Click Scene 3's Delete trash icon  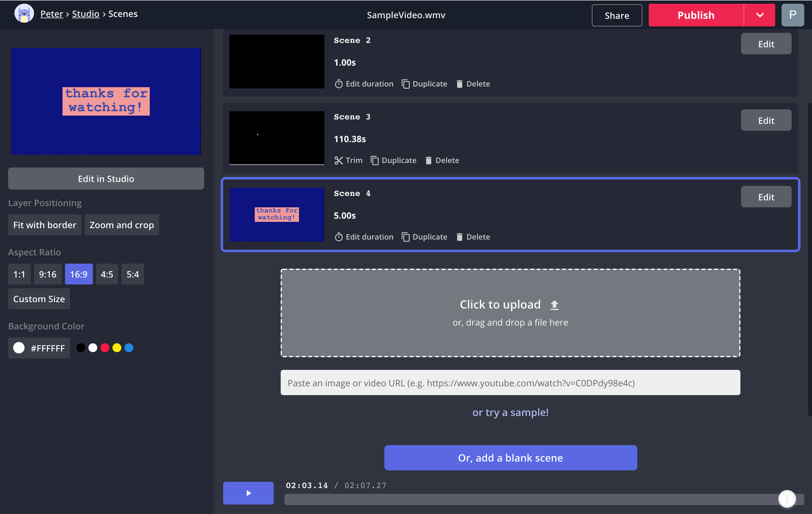(428, 160)
